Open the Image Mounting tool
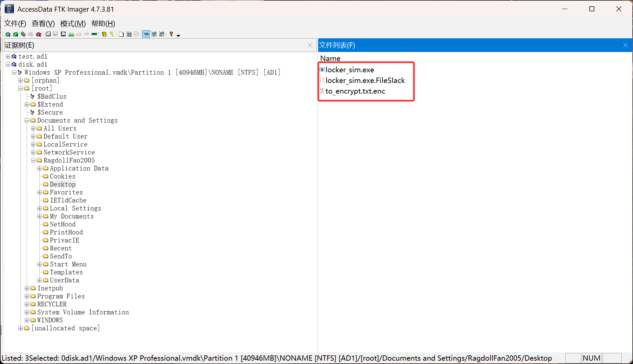This screenshot has width=633, height=364. point(23,34)
